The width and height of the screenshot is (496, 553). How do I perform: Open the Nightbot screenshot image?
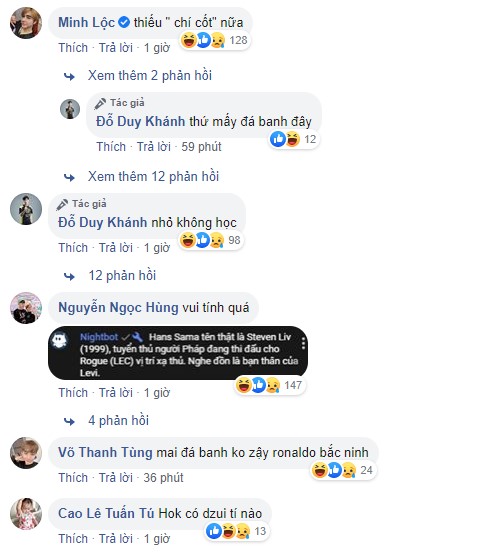click(178, 353)
